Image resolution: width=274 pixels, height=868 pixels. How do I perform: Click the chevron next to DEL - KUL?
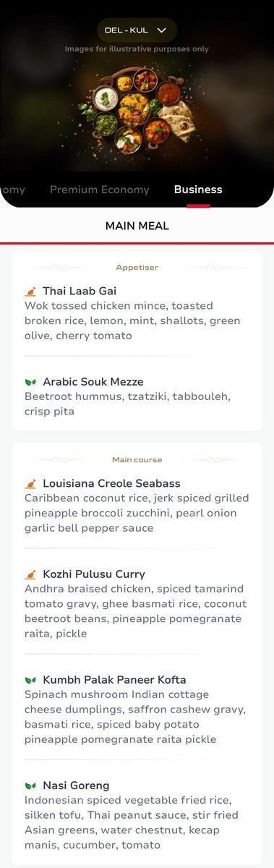162,30
